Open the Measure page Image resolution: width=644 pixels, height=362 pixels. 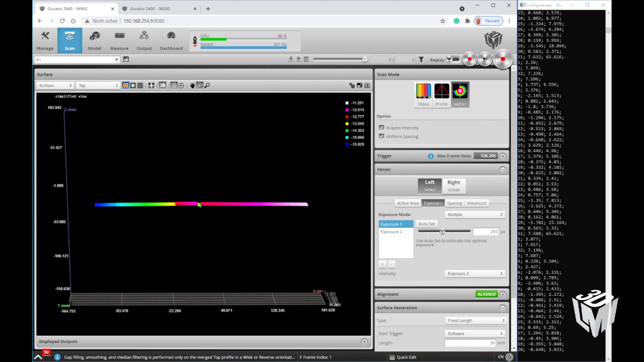[119, 41]
